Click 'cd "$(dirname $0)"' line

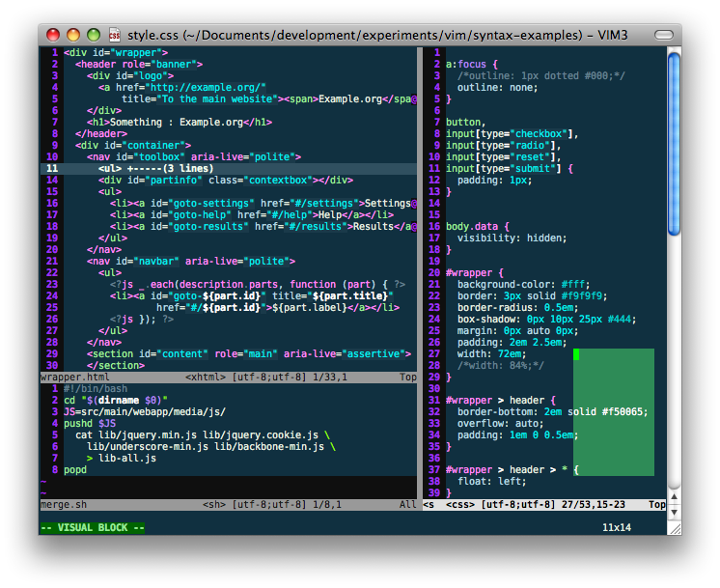[x=115, y=400]
